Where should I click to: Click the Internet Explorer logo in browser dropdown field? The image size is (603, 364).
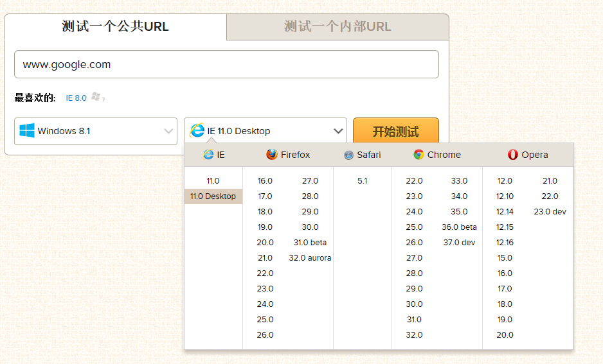tap(197, 130)
